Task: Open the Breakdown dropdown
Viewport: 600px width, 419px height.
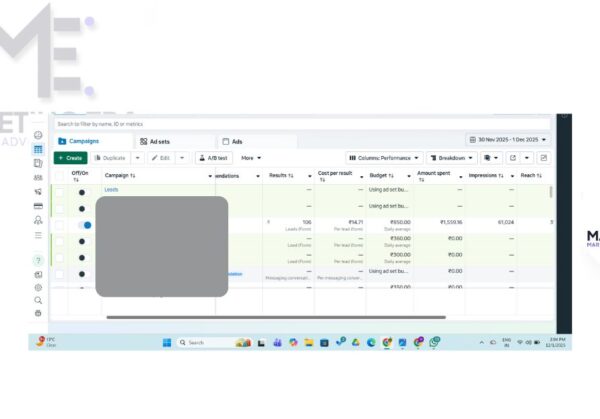Action: point(452,158)
